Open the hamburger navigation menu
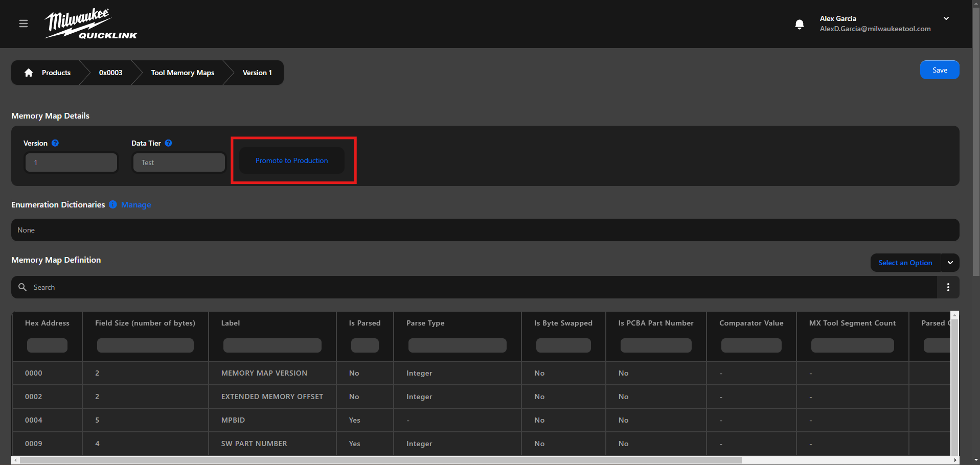 pos(24,24)
